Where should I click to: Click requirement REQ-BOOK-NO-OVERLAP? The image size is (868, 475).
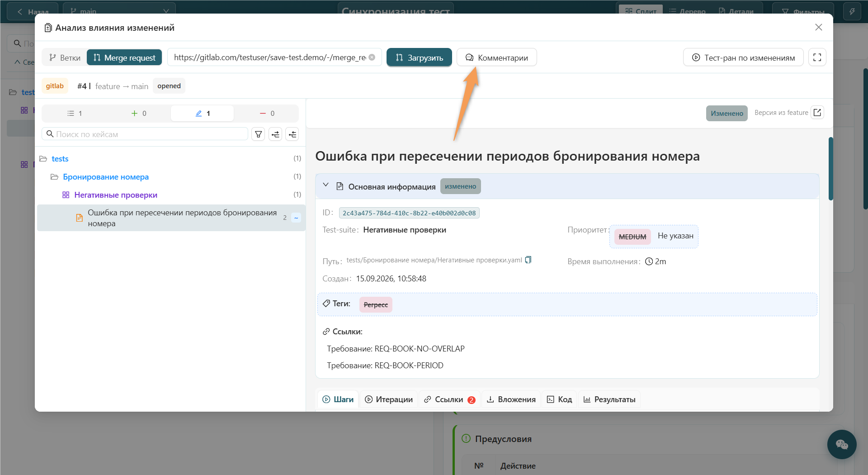[x=420, y=349]
